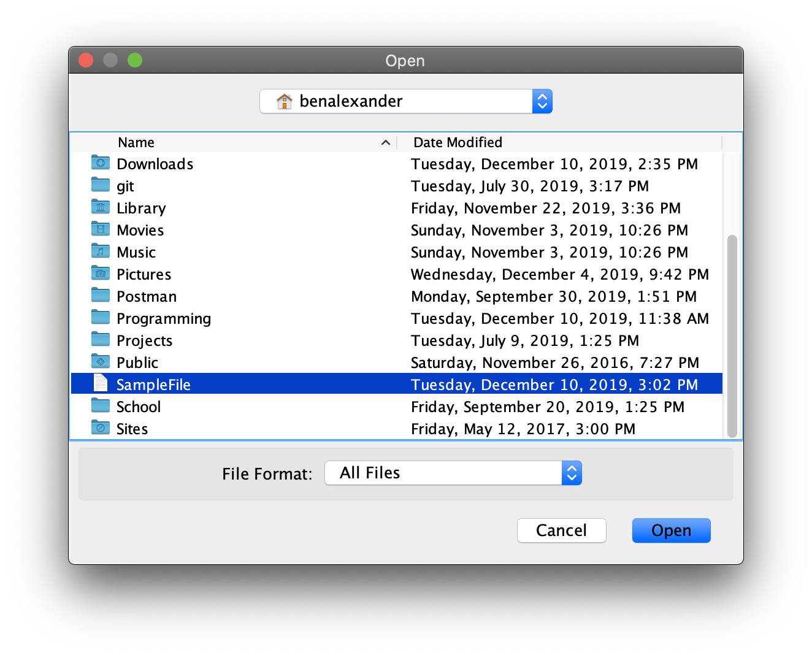The height and width of the screenshot is (655, 812).
Task: Click the Music row date modified
Action: click(x=550, y=253)
